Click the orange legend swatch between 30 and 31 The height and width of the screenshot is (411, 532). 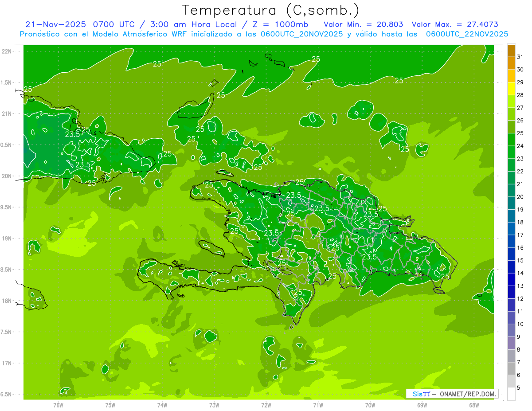tap(511, 63)
